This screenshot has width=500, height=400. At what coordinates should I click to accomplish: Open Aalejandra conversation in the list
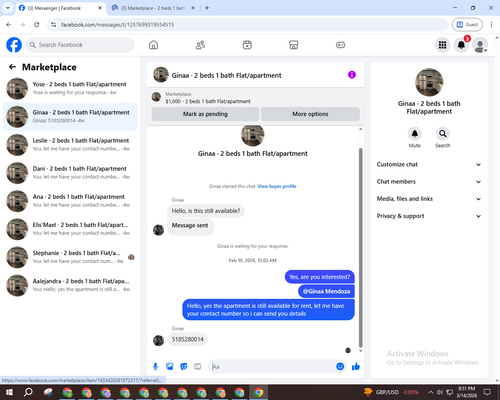tap(70, 285)
